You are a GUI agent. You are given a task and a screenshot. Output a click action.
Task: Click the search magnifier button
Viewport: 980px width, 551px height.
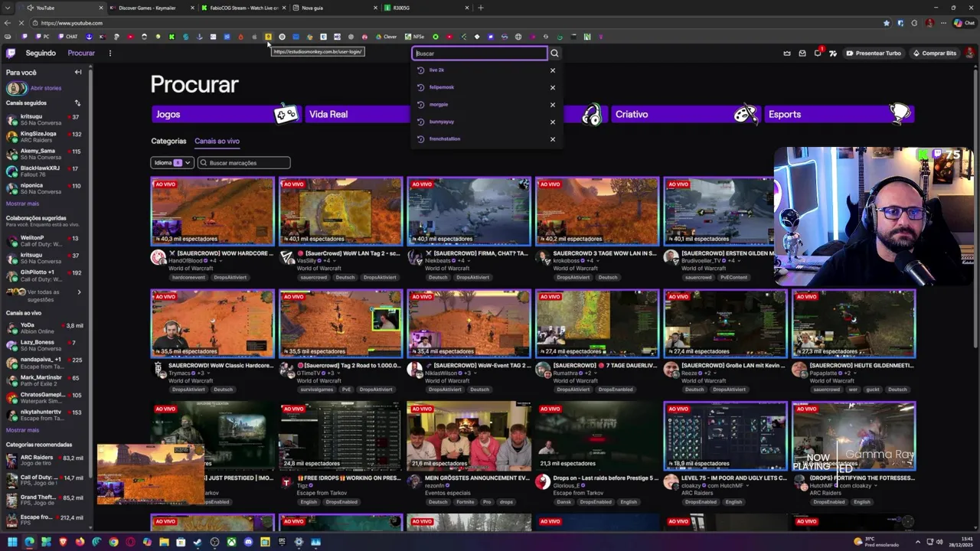(x=554, y=54)
